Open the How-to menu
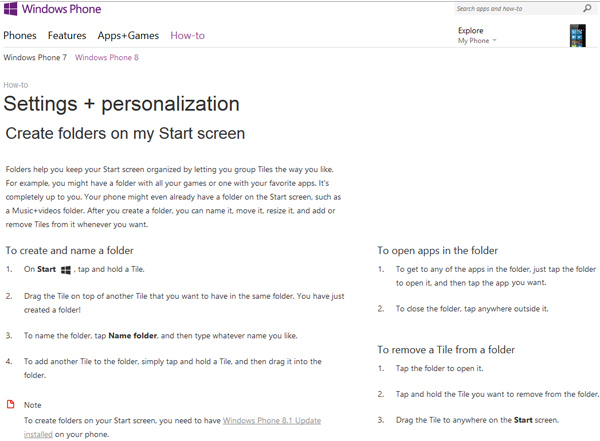The width and height of the screenshot is (600, 441). (188, 36)
